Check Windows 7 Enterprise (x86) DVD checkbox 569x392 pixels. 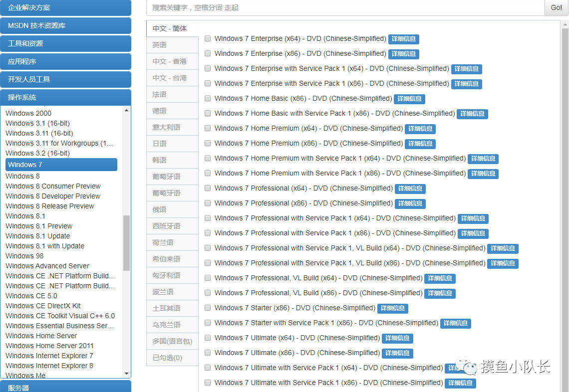[x=208, y=53]
